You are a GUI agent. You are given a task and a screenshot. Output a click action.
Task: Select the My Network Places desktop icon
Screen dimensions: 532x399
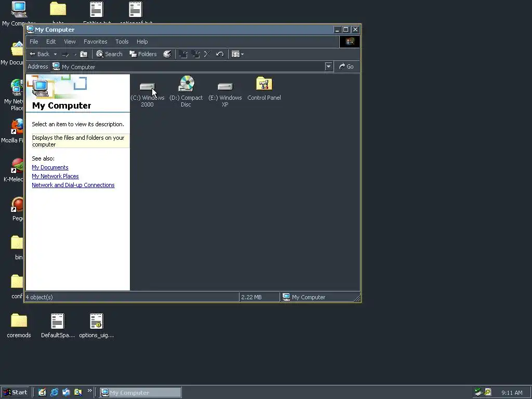pos(14,95)
